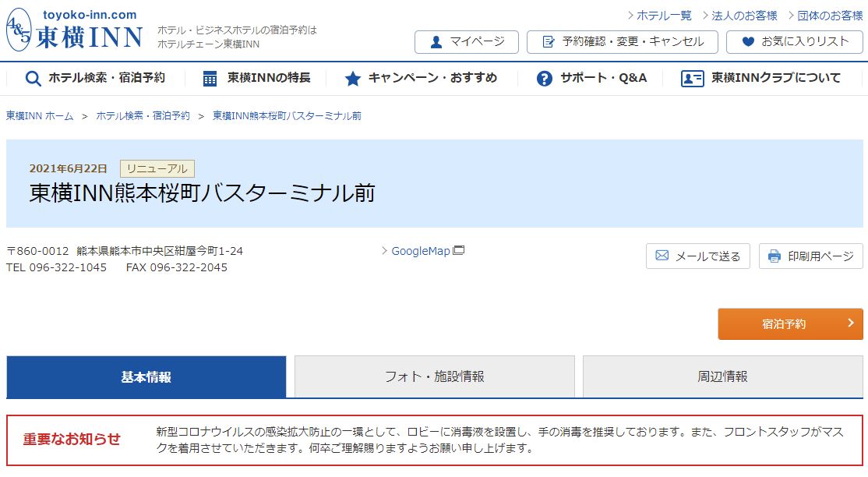Click the リニューアル label
The image size is (868, 477).
tap(157, 168)
